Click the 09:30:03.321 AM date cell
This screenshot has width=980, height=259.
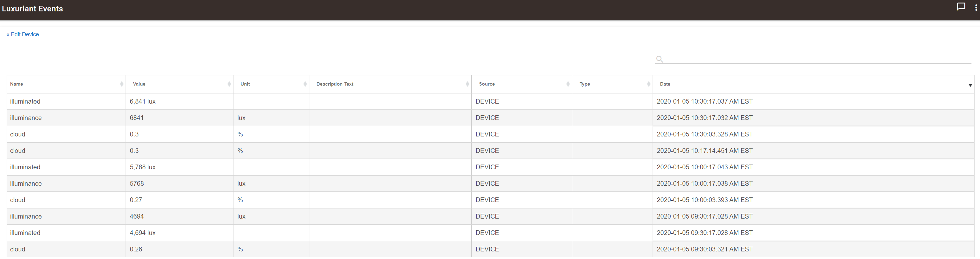704,249
